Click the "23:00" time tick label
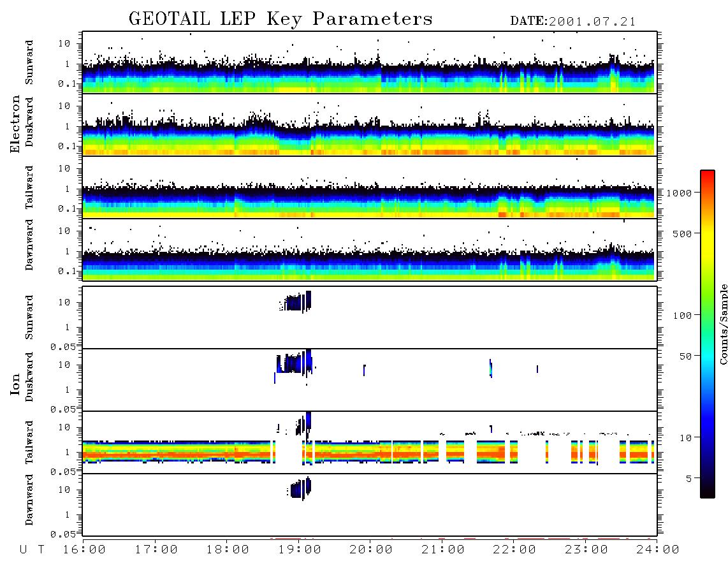Screen dimensions: 728x561 pyautogui.click(x=586, y=550)
